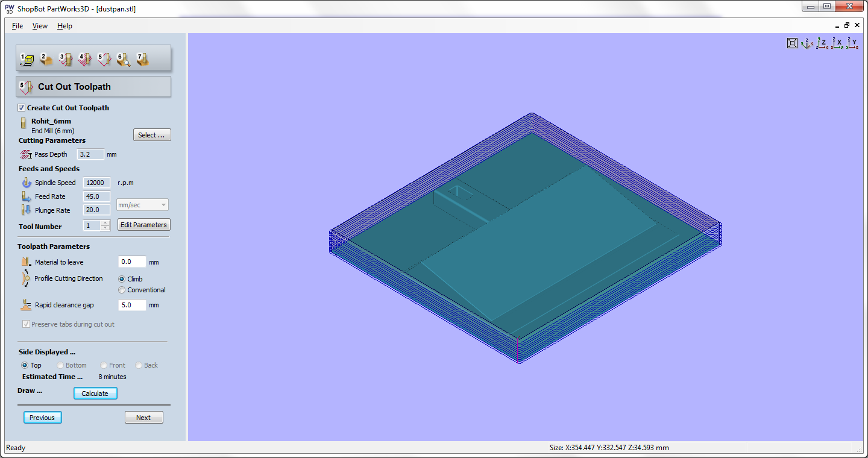Click the PartWorks3D application icon in title bar
Image resolution: width=868 pixels, height=458 pixels.
point(10,8)
